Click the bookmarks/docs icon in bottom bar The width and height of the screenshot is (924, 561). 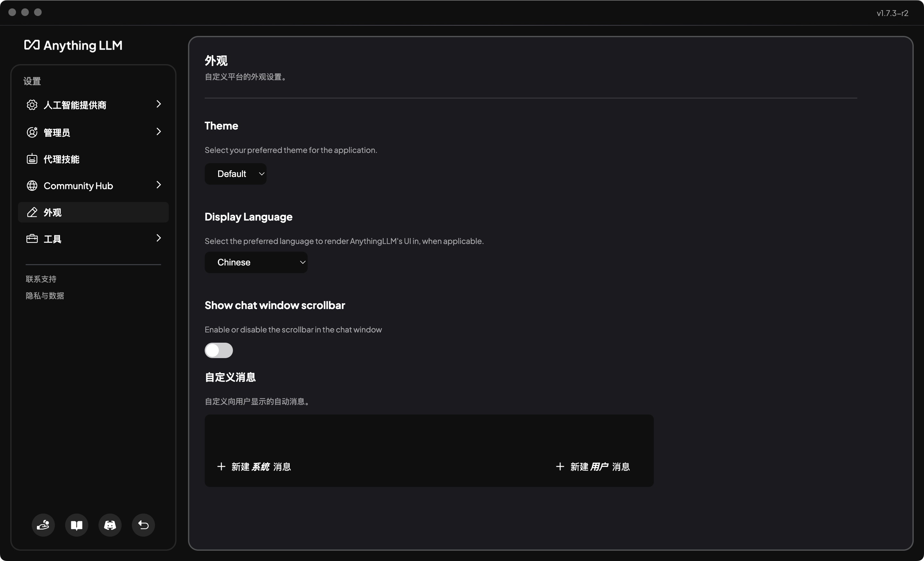click(x=77, y=525)
